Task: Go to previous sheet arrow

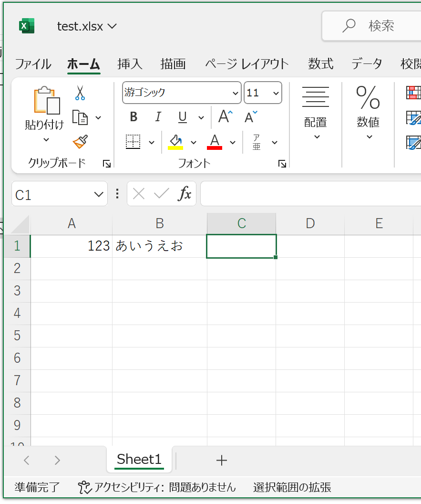Action: pos(27,461)
